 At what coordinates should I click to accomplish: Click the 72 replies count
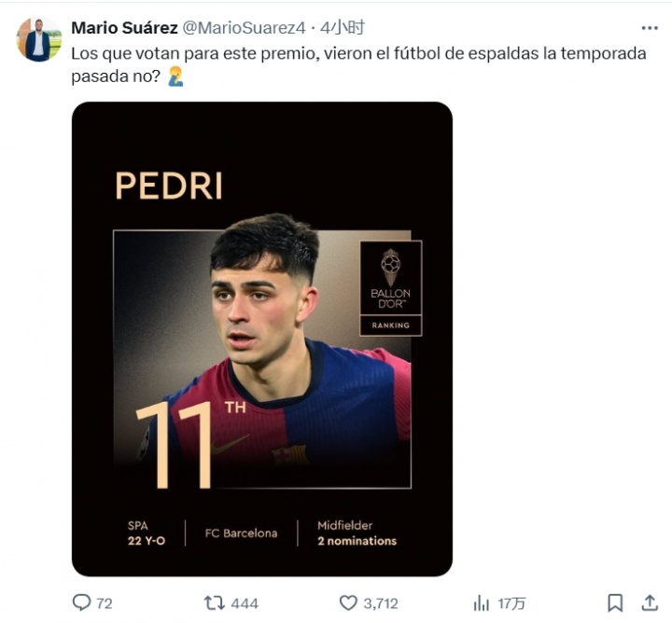104,603
